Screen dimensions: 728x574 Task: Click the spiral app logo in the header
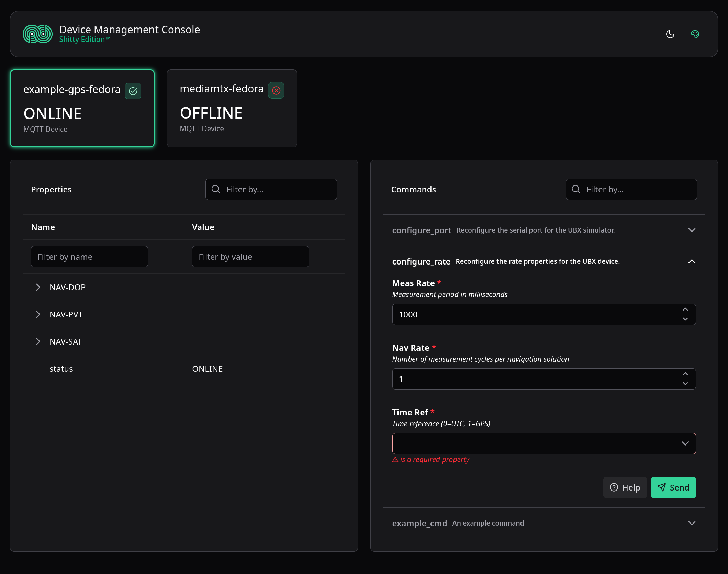pyautogui.click(x=37, y=34)
